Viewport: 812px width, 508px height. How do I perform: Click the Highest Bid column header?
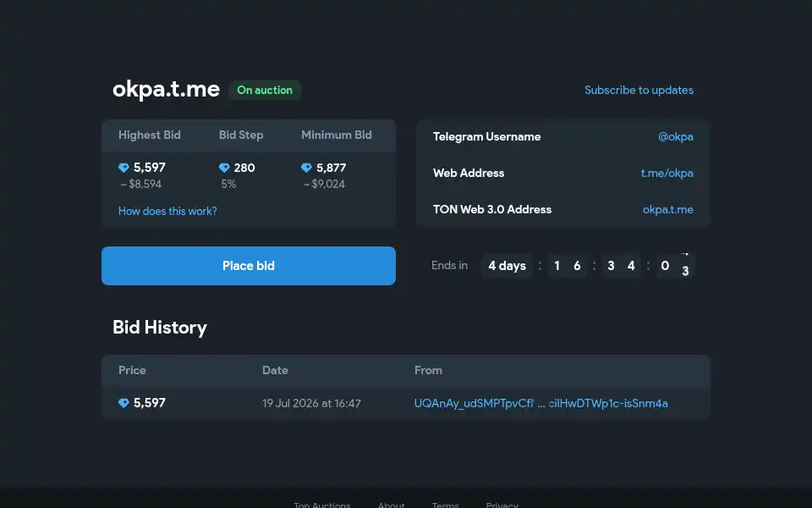pyautogui.click(x=150, y=135)
